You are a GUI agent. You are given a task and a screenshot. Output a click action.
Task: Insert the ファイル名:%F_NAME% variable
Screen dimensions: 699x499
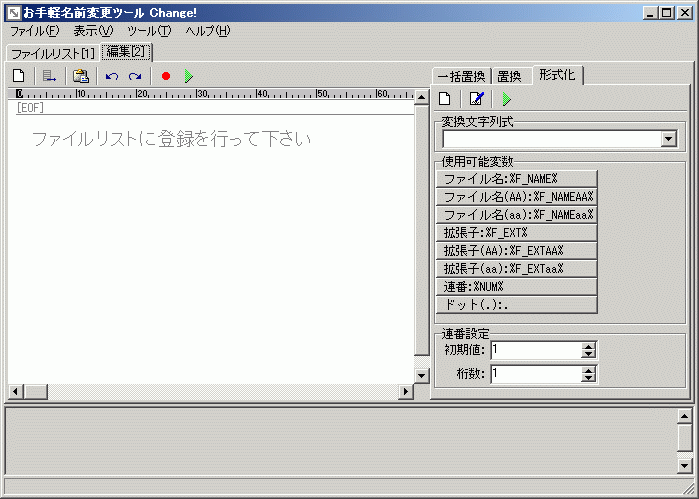click(516, 179)
